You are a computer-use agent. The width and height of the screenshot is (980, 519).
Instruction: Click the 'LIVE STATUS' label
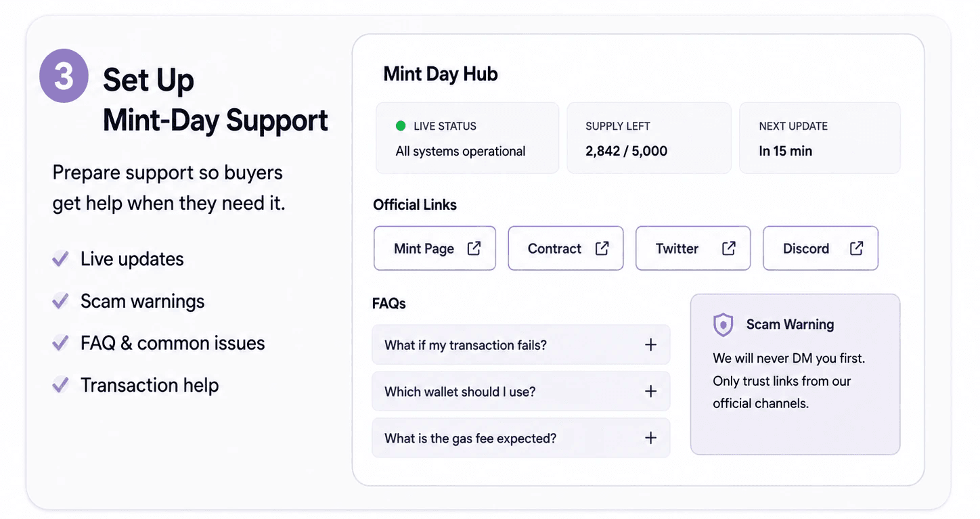[x=445, y=126]
